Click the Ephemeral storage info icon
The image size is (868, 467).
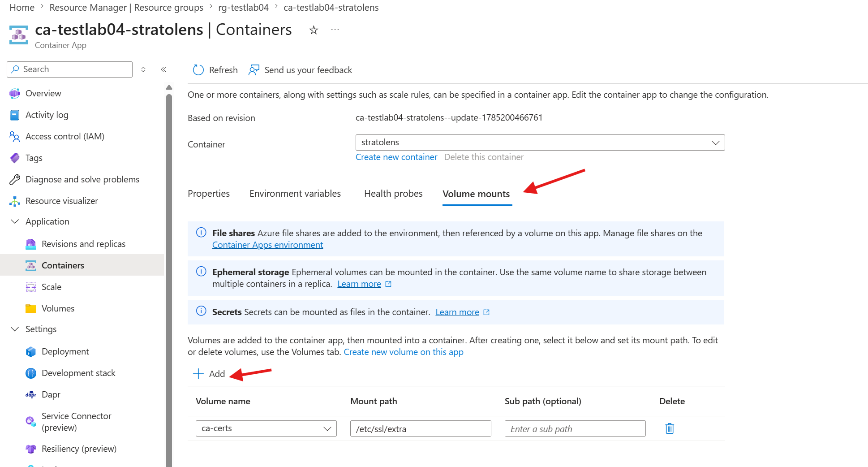[201, 271]
